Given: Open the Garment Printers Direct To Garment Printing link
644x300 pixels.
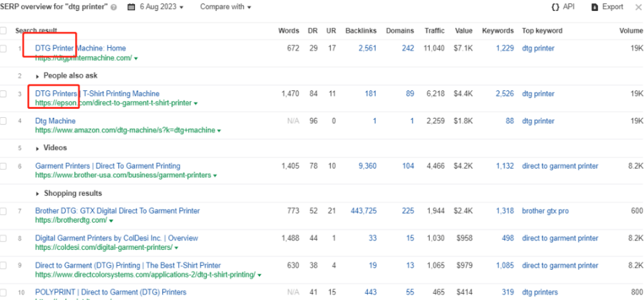Looking at the screenshot, I should coord(108,166).
